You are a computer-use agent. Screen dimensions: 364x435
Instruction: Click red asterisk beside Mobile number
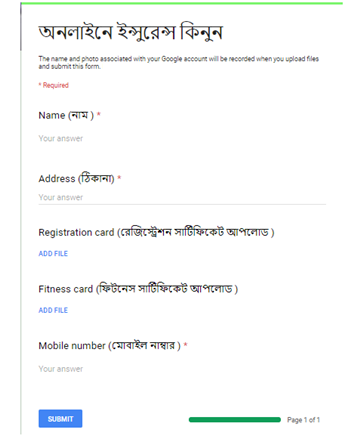tap(185, 345)
